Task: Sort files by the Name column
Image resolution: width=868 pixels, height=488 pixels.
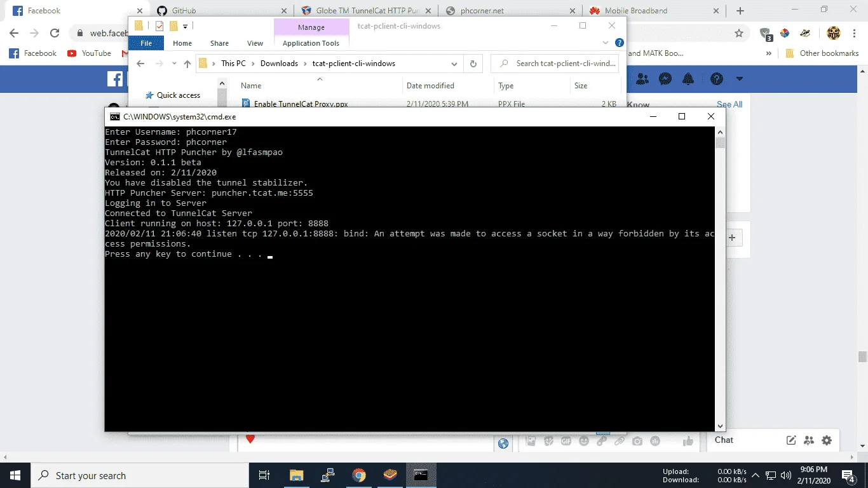Action: (x=251, y=86)
